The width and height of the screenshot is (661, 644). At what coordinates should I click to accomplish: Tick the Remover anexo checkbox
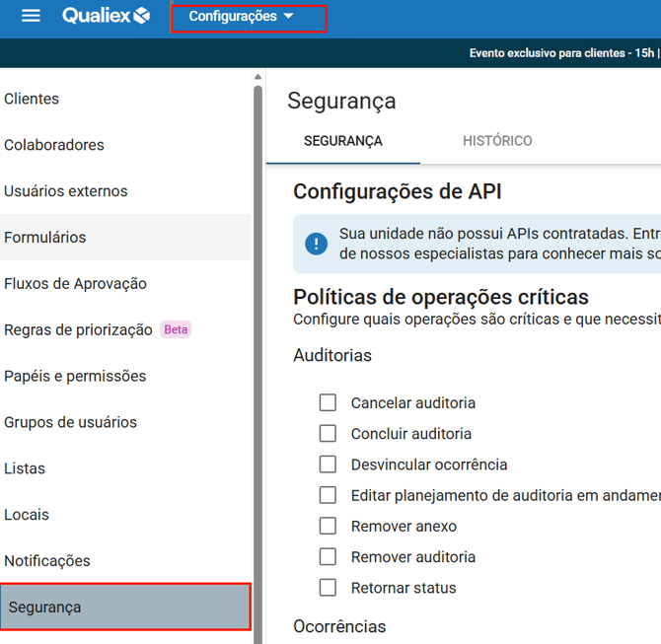(328, 526)
